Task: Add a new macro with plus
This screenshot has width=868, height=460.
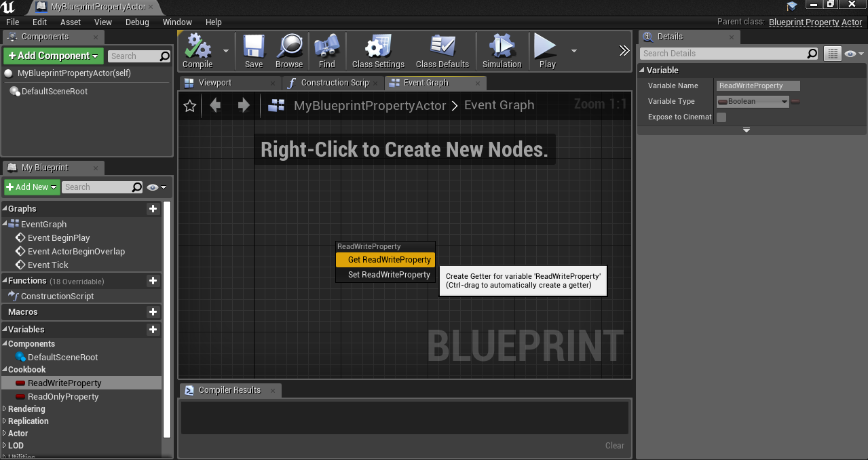Action: [x=153, y=312]
